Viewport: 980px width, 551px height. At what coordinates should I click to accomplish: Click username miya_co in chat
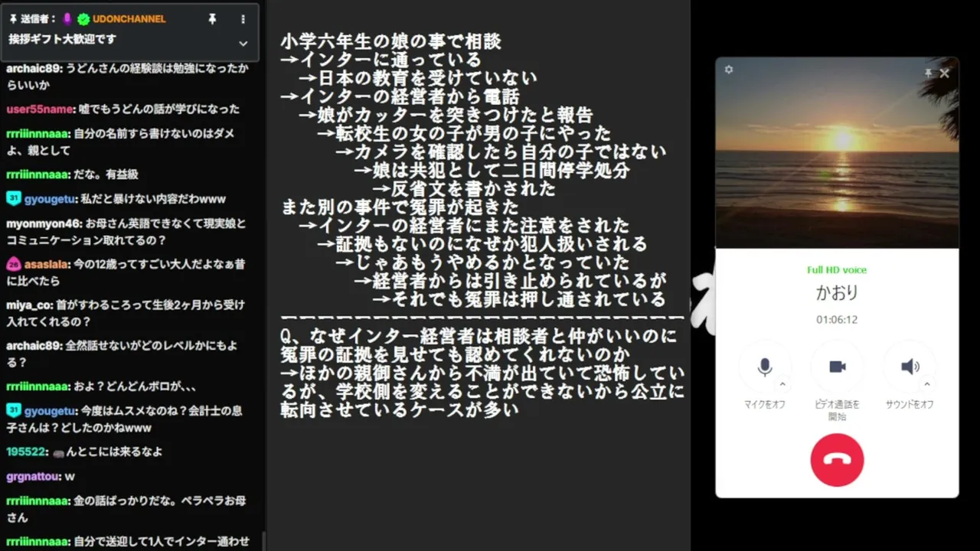tap(28, 305)
